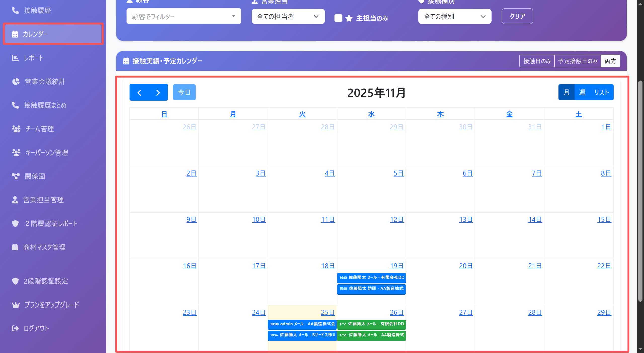The height and width of the screenshot is (353, 644).
Task: Switch to 予定接触日のみ display mode
Action: click(x=578, y=61)
